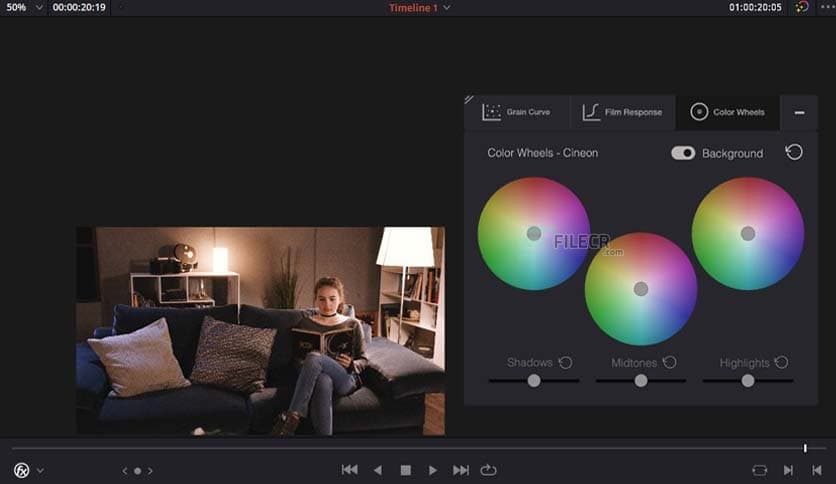Image resolution: width=836 pixels, height=484 pixels.
Task: Click the fx overlay icon
Action: click(21, 470)
